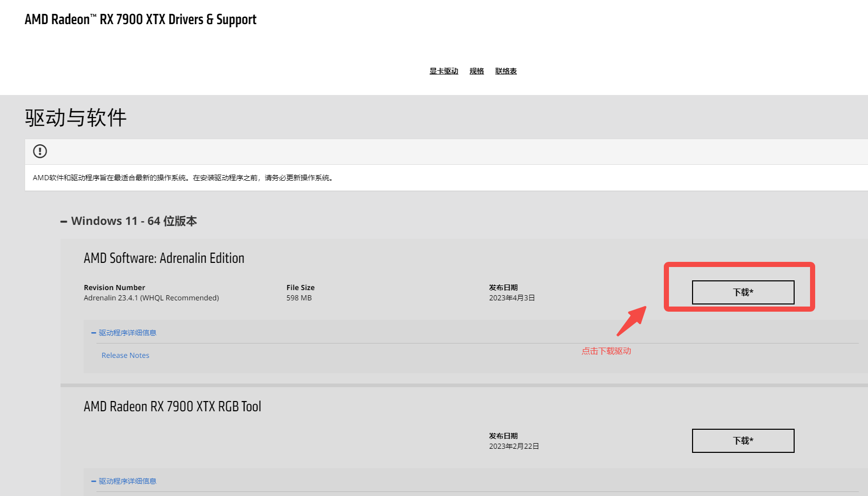Click the 驱动与软件 heading
The width and height of the screenshot is (868, 496).
(x=75, y=118)
